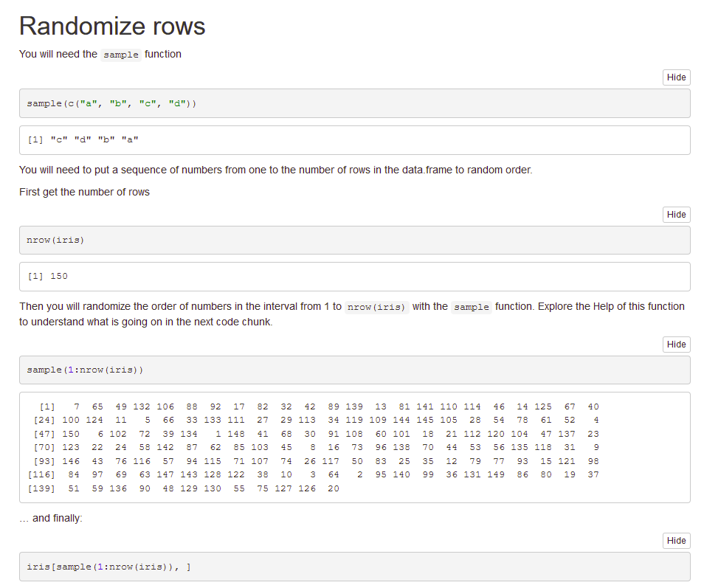Collapse the sample(1:nrow(iris)) code chunk via Hide
Viewport: 704px width, 588px height.
pos(676,345)
